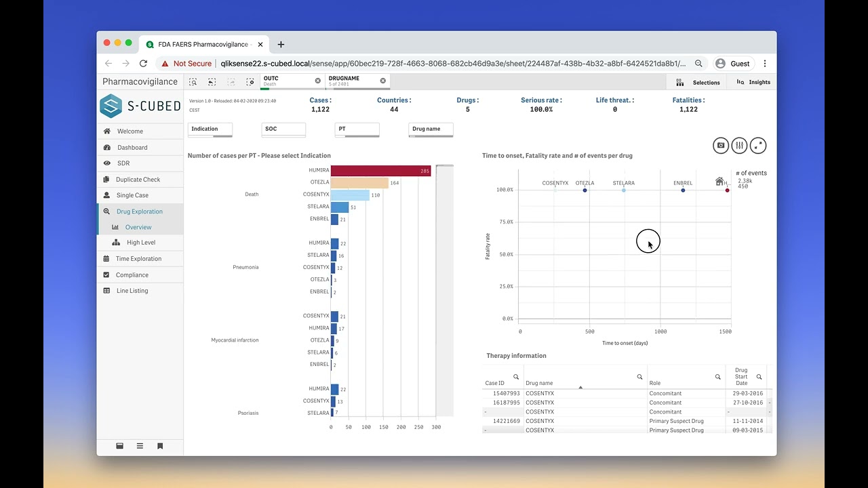
Task: Select STELARA point in scatter chart
Action: 624,190
